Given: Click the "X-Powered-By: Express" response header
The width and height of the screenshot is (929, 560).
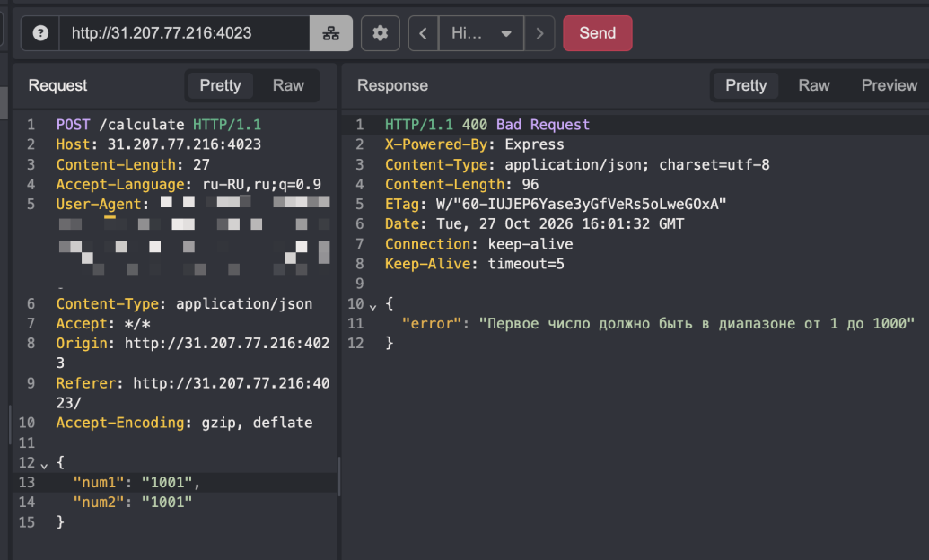Looking at the screenshot, I should click(475, 144).
